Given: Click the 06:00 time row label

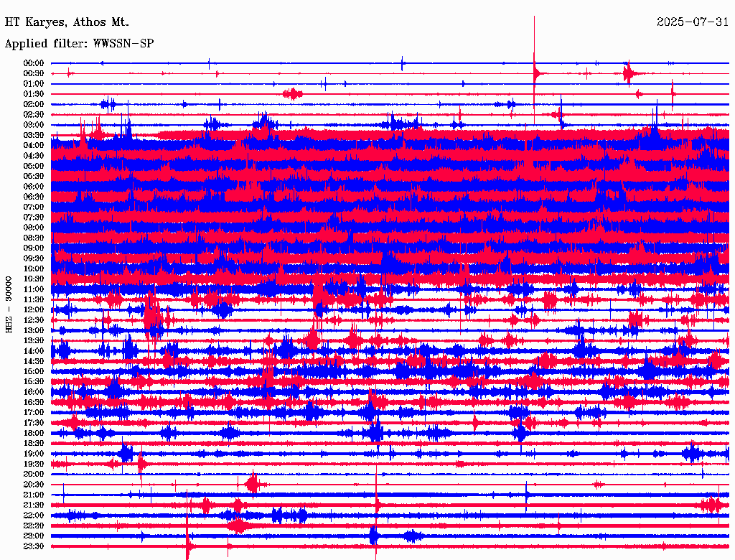Looking at the screenshot, I should click(x=34, y=187).
